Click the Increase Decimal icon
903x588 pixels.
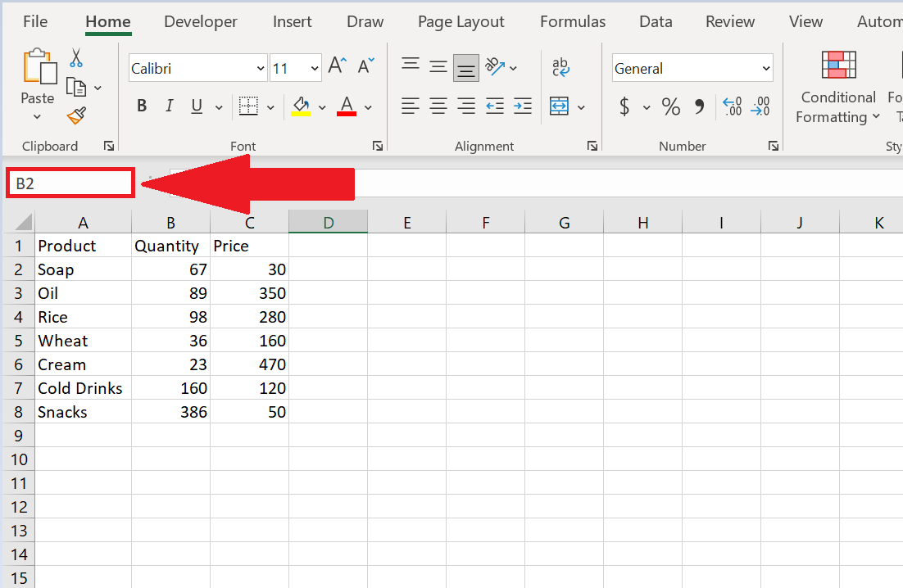click(732, 106)
